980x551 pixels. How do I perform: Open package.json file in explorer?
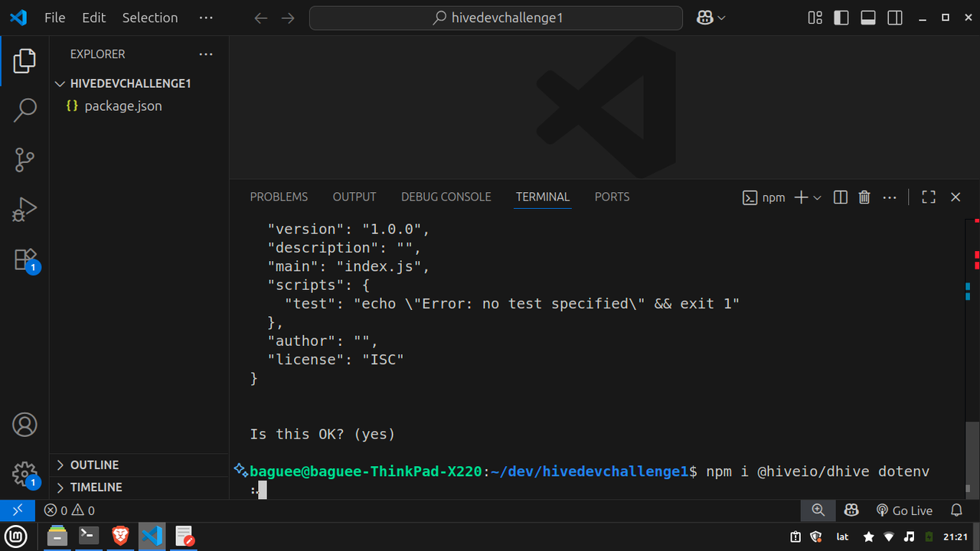[x=122, y=106]
